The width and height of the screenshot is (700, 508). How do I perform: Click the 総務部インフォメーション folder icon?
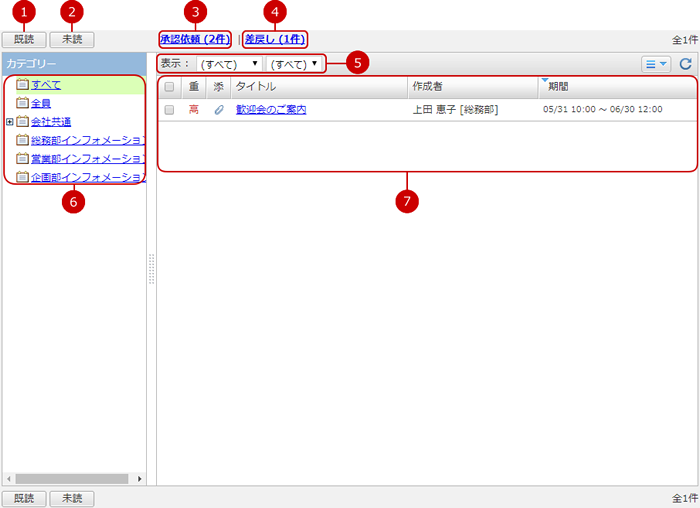point(22,140)
